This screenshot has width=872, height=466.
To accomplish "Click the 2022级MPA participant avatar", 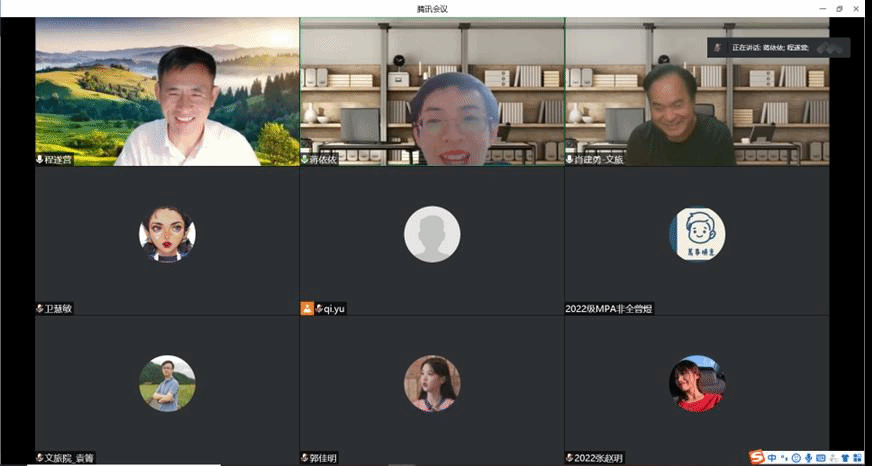I will coord(697,235).
